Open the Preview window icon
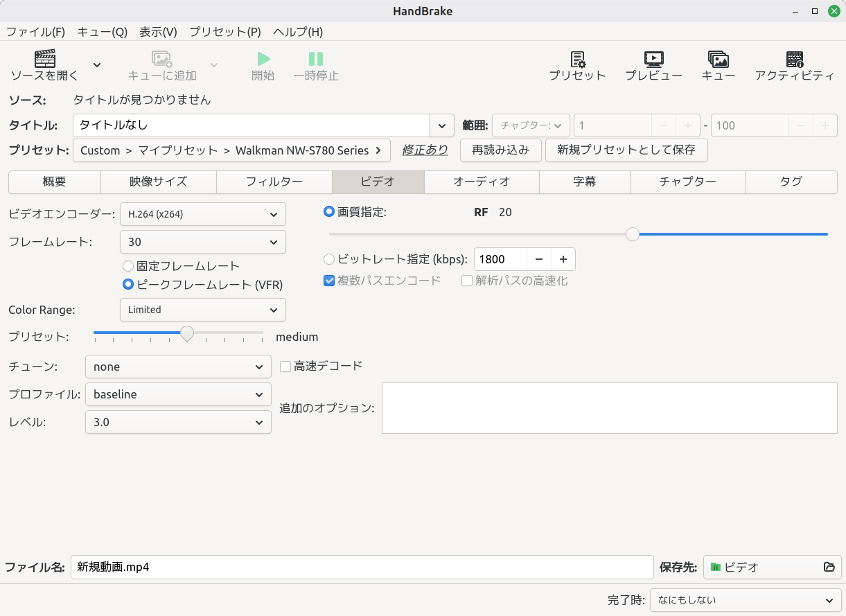The width and height of the screenshot is (846, 616). point(653,60)
